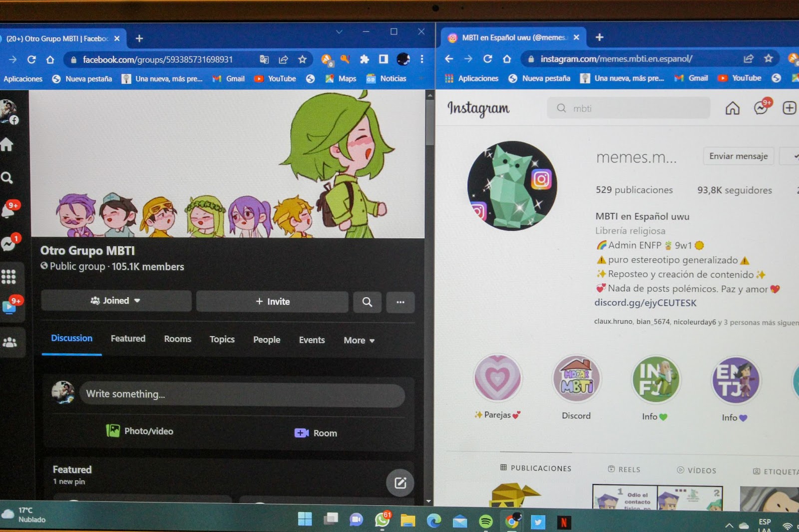The height and width of the screenshot is (532, 799).
Task: Open YouTube bookmark in Facebook window
Action: pos(275,78)
